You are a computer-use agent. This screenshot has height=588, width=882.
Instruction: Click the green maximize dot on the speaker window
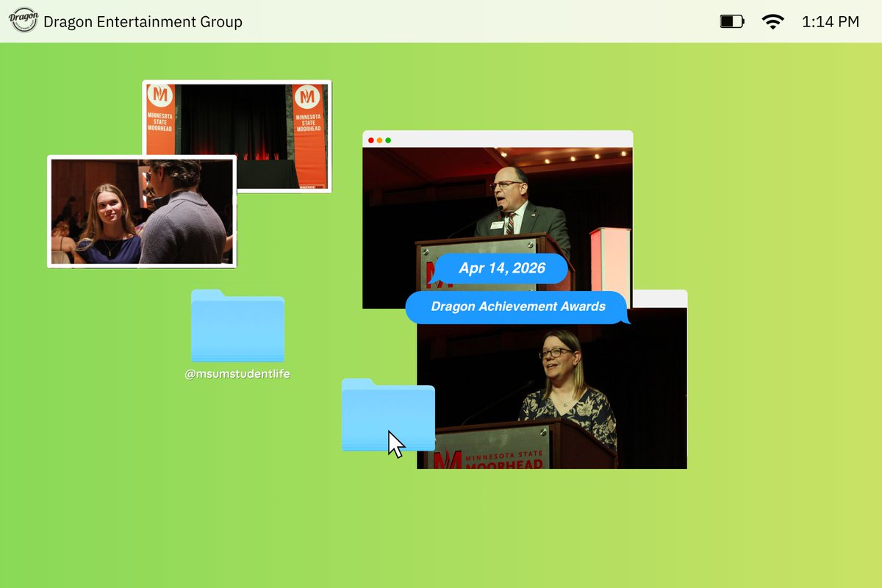tap(388, 140)
